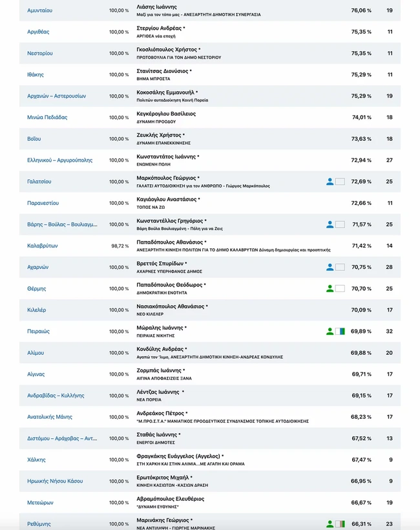Click the blue-green party color box for Πειραιώς
Viewport: 420px width, 530px height.
click(340, 331)
